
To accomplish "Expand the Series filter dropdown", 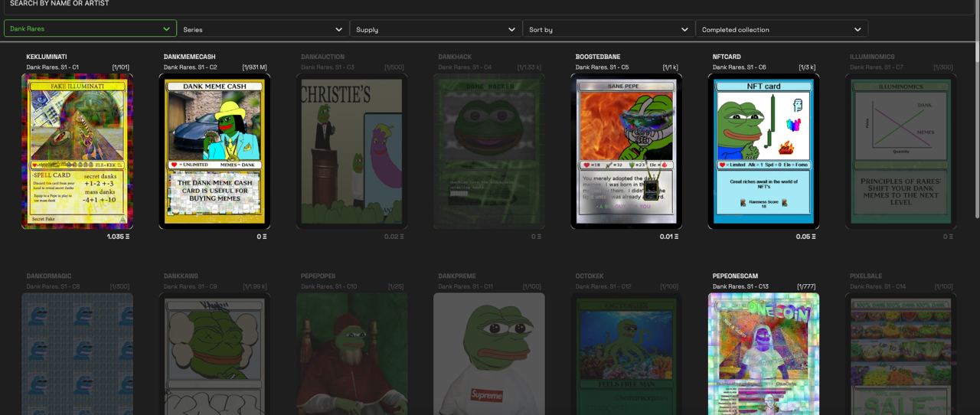I will click(263, 29).
